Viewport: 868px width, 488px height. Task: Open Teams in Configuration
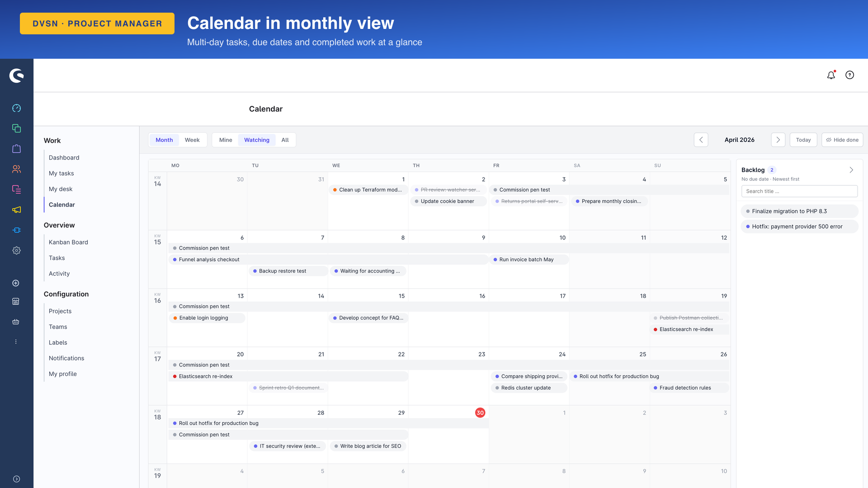(58, 327)
